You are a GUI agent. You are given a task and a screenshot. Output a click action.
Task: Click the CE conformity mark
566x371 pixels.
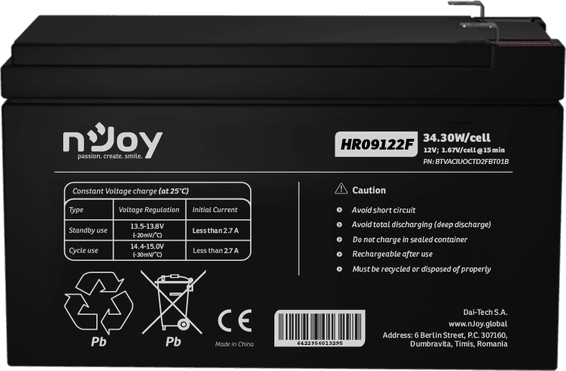click(235, 321)
